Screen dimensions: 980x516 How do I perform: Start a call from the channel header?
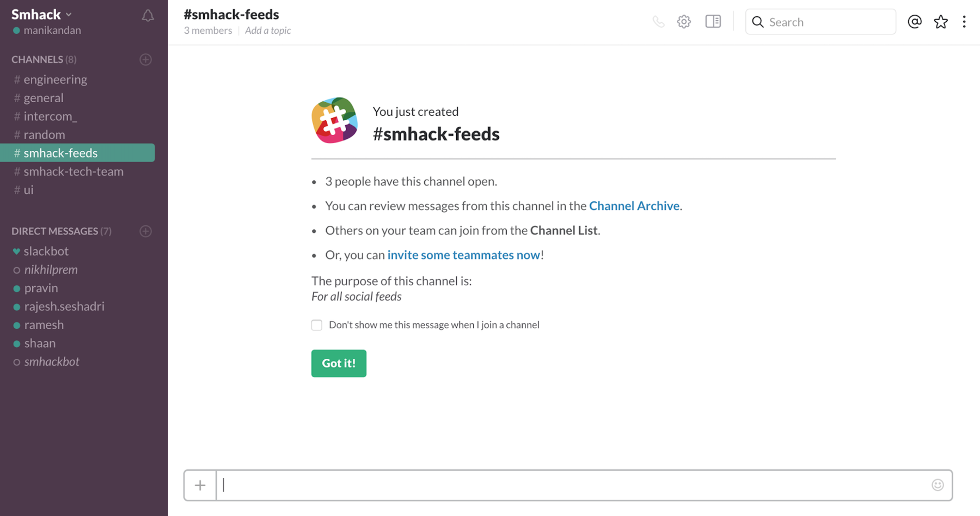tap(659, 21)
